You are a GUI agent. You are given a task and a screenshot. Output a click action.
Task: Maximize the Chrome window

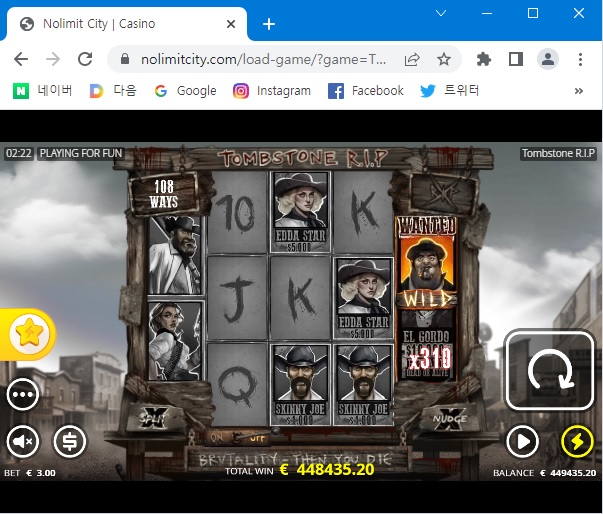coord(533,13)
